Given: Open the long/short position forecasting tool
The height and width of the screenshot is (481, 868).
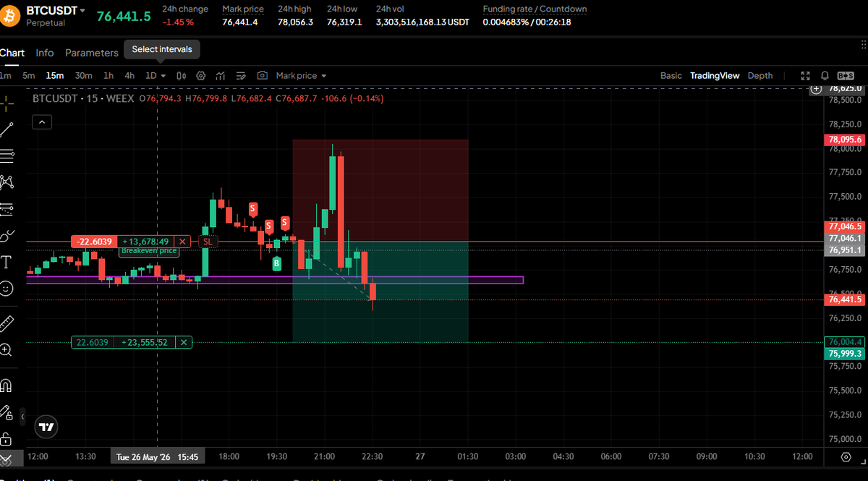Looking at the screenshot, I should [6, 209].
